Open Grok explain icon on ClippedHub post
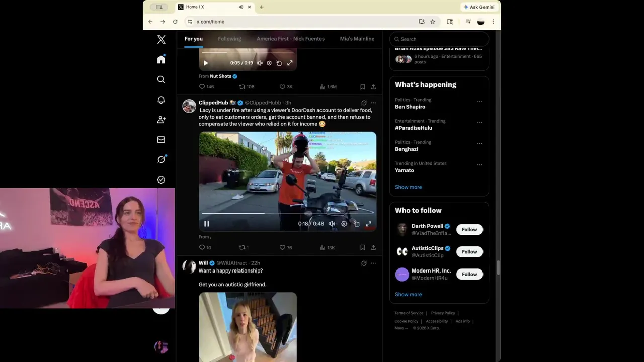Screen dimensions: 644x362 tap(364, 103)
